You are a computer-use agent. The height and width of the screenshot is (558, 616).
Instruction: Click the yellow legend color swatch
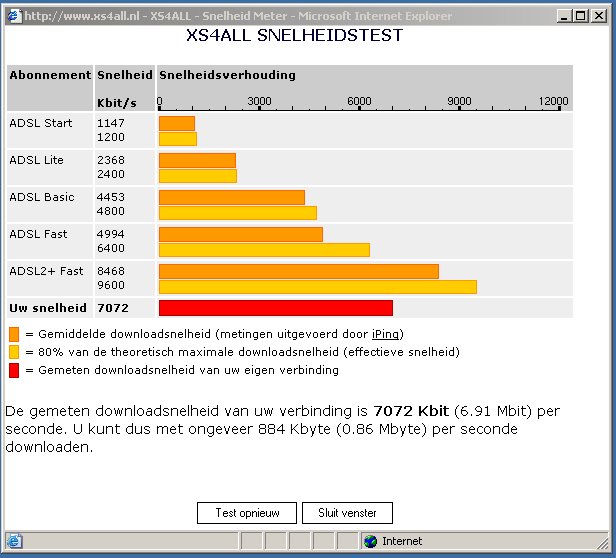click(14, 352)
